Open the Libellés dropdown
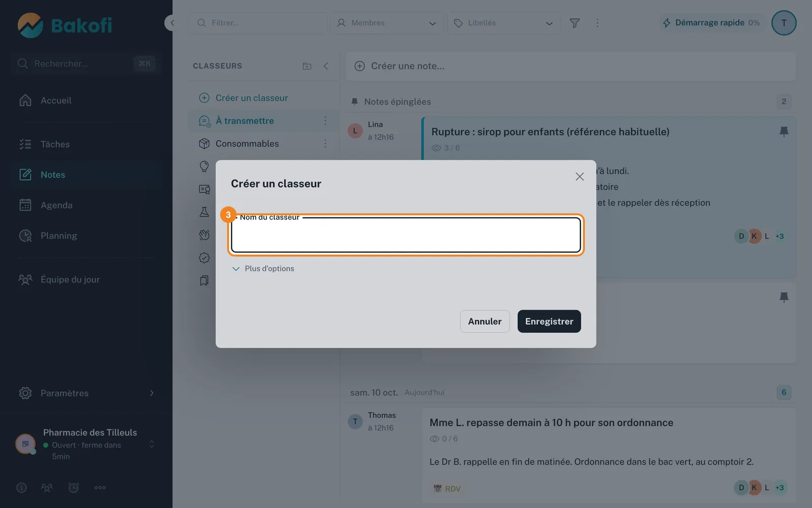812x508 pixels. pos(503,23)
